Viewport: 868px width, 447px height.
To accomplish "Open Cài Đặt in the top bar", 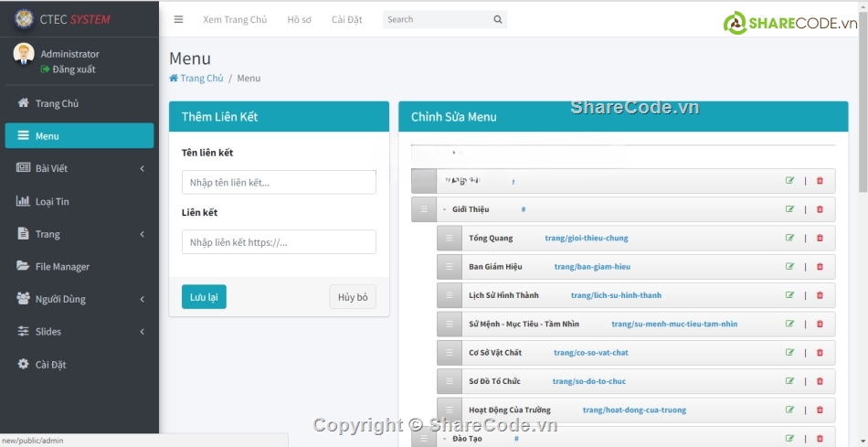I will tap(347, 19).
